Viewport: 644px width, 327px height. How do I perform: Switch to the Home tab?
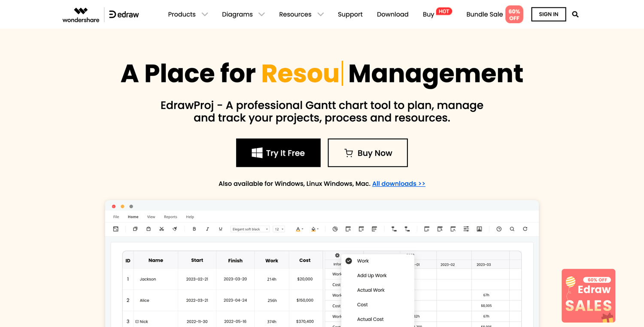(133, 217)
